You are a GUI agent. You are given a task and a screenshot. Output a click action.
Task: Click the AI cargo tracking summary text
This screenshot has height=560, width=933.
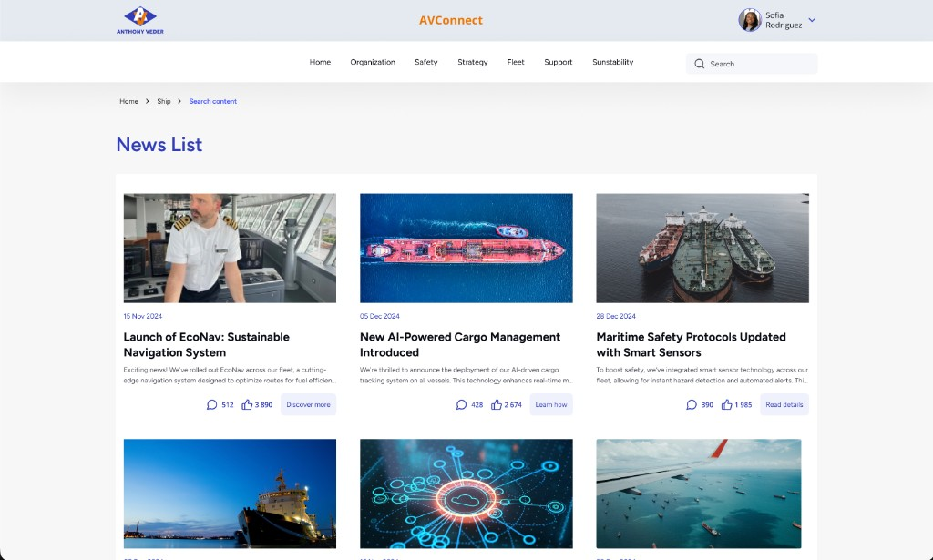(x=466, y=375)
